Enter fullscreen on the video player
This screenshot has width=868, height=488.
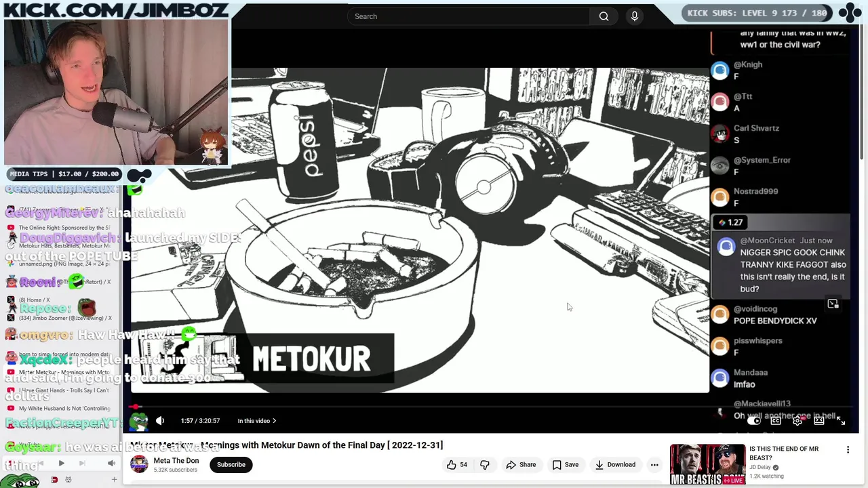[841, 421]
